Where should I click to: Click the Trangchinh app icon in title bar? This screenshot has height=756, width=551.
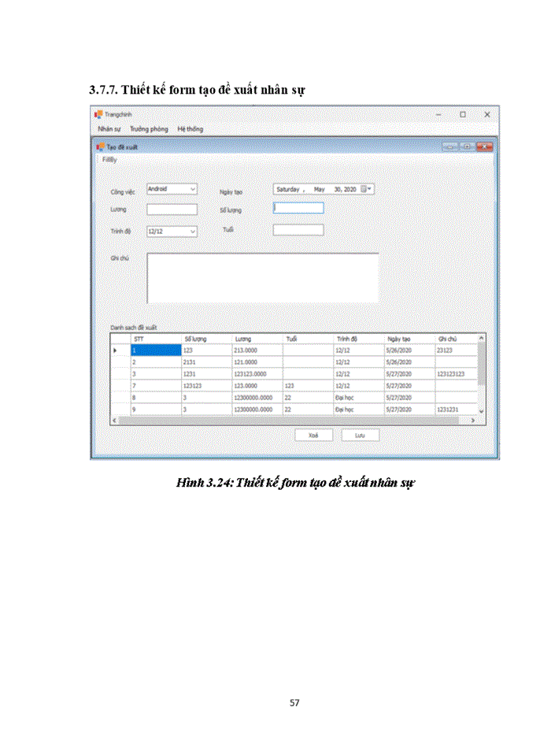tap(98, 114)
